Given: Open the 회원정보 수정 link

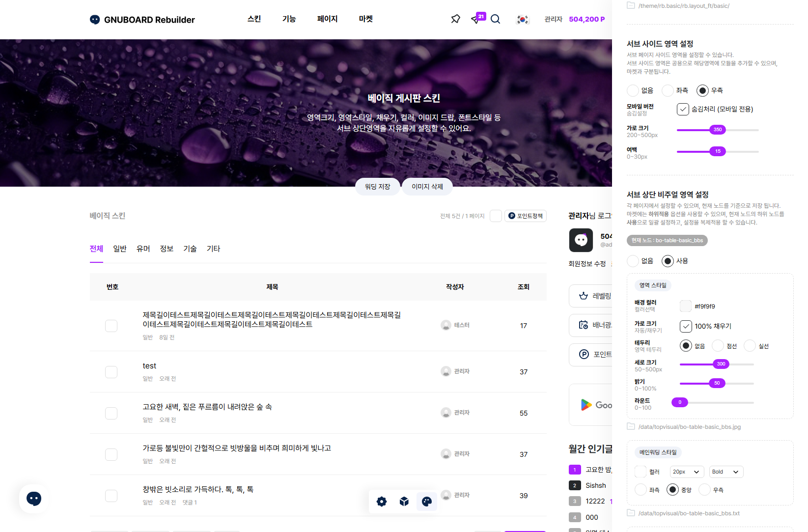Looking at the screenshot, I should pos(587,264).
